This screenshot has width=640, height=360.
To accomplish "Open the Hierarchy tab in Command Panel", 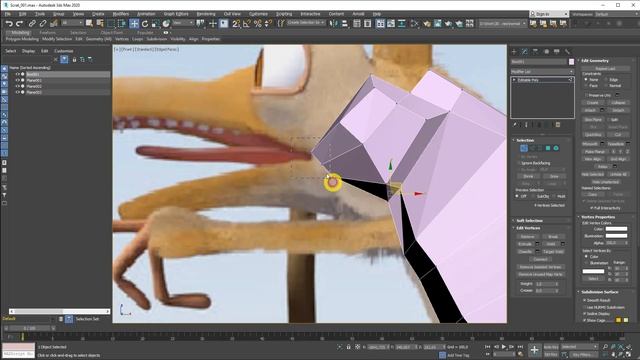I will 535,51.
